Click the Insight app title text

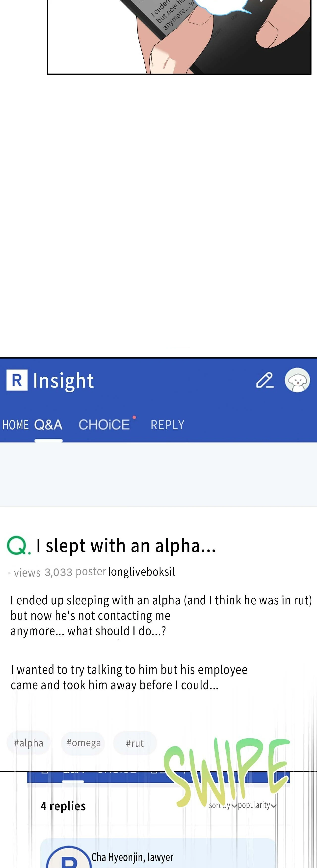pos(63,381)
